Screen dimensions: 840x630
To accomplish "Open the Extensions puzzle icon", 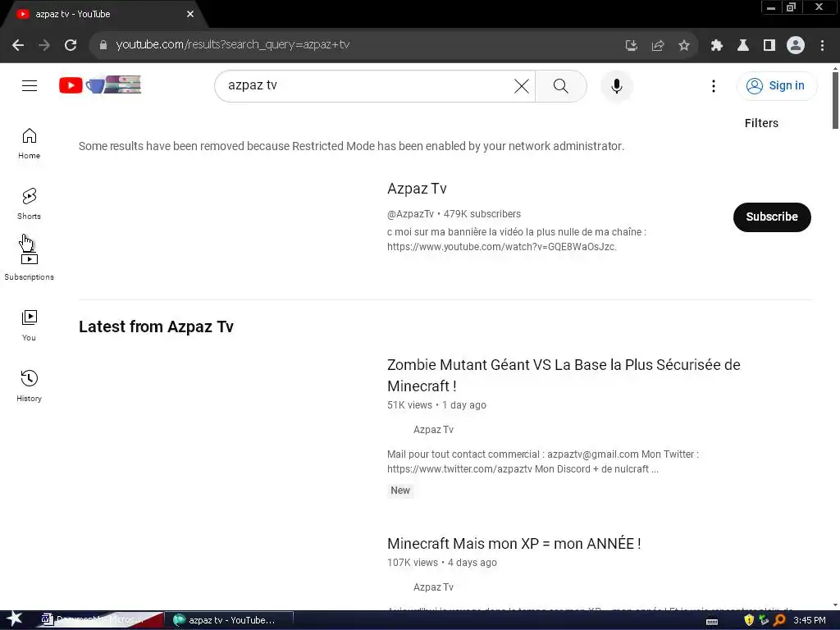I will pos(717,46).
